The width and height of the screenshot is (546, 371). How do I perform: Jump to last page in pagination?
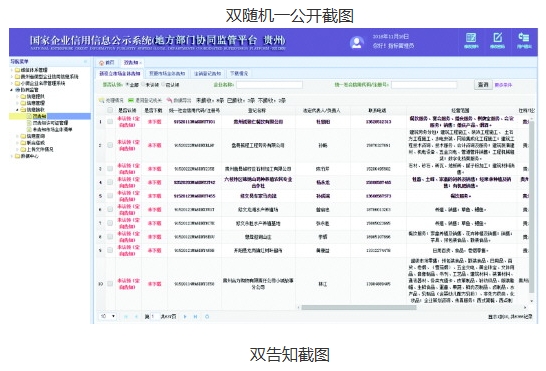[x=195, y=317]
